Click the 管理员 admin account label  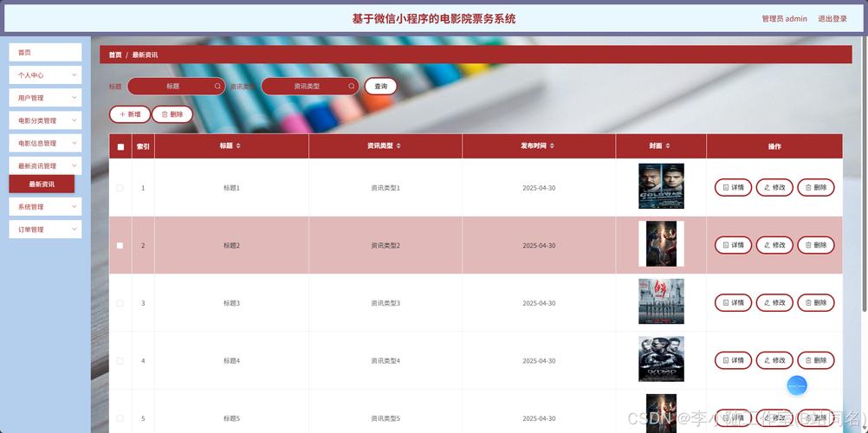[x=785, y=18]
